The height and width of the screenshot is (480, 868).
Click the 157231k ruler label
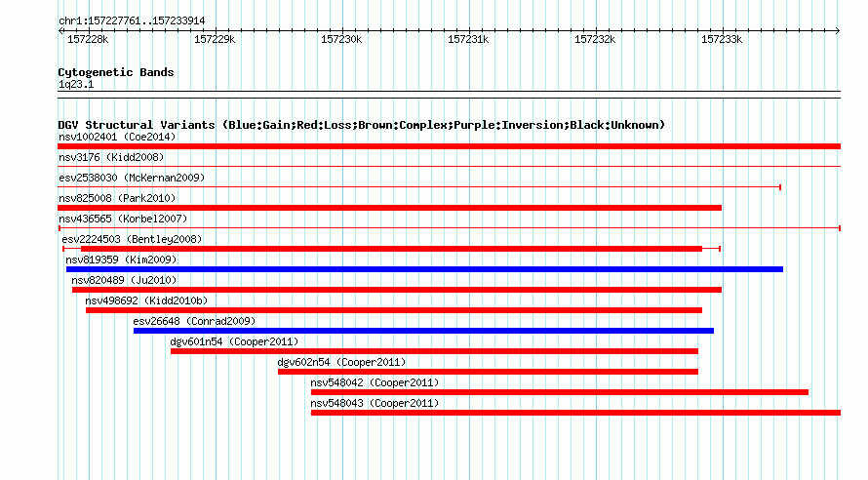coord(468,39)
